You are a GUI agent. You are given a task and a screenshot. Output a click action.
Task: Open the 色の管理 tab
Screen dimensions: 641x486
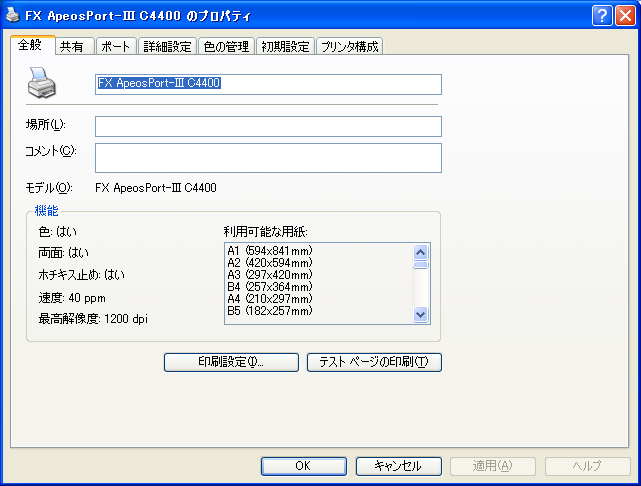[226, 46]
